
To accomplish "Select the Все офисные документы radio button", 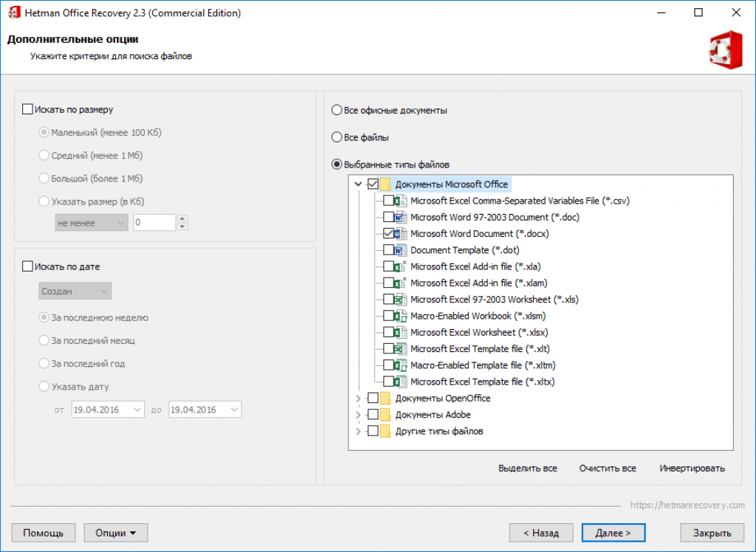I will (337, 111).
